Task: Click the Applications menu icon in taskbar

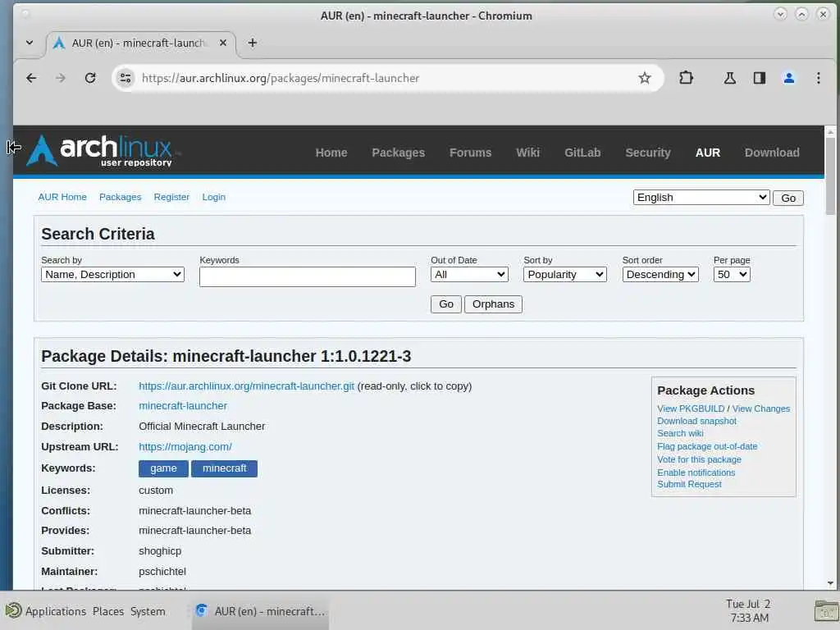Action: pyautogui.click(x=13, y=610)
